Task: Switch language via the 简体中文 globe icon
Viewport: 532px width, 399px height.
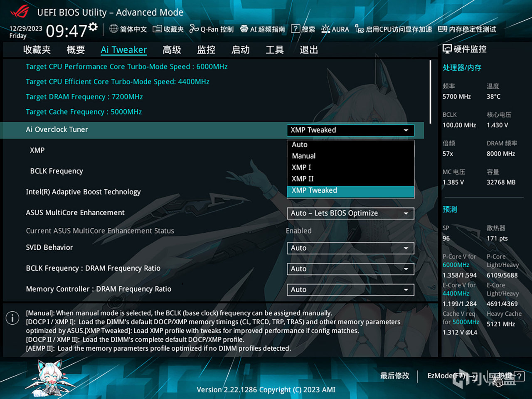Action: [129, 29]
